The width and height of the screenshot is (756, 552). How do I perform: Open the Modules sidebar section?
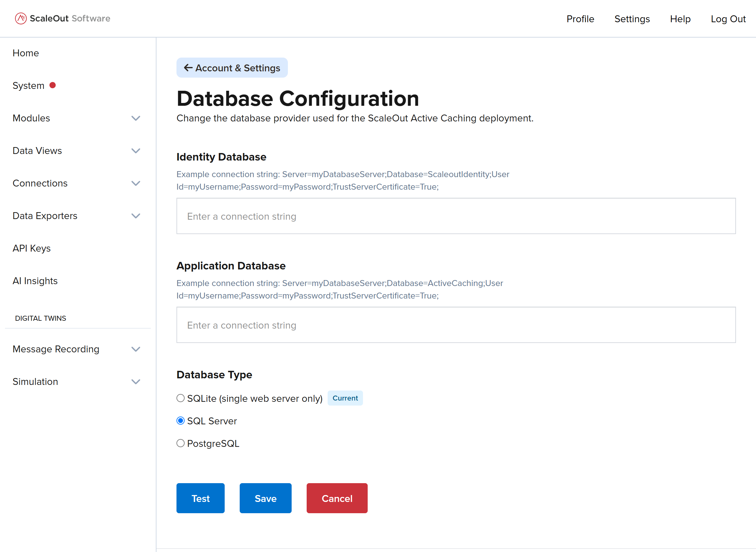tap(31, 118)
